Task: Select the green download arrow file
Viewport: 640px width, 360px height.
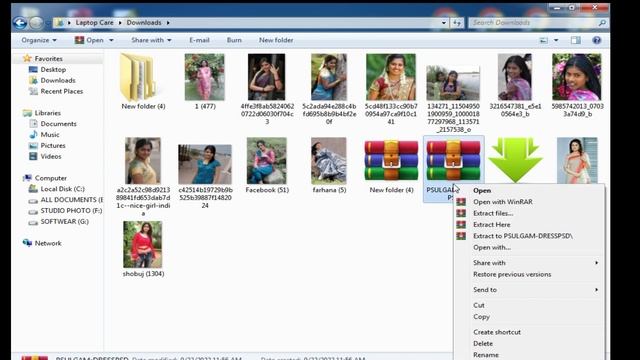Action: click(x=515, y=160)
